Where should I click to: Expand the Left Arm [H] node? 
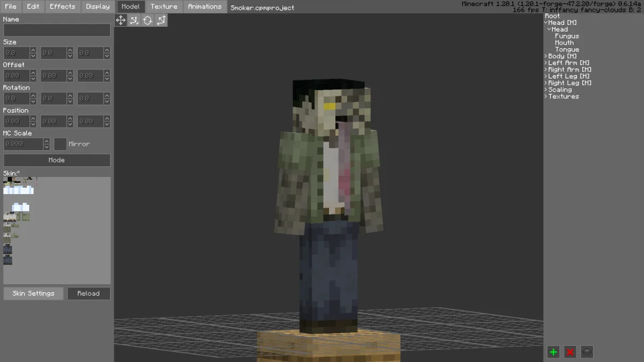[546, 63]
